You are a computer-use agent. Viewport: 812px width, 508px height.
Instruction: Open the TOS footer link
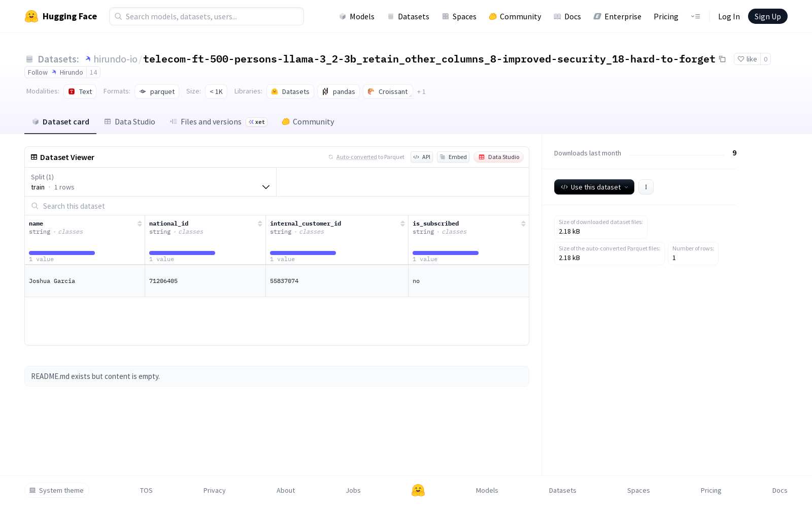[146, 490]
